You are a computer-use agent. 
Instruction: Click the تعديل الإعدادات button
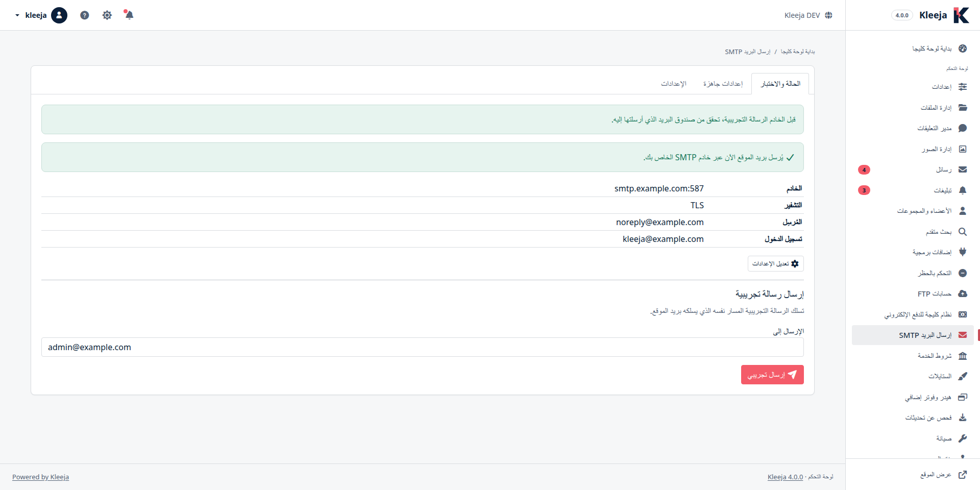point(776,264)
